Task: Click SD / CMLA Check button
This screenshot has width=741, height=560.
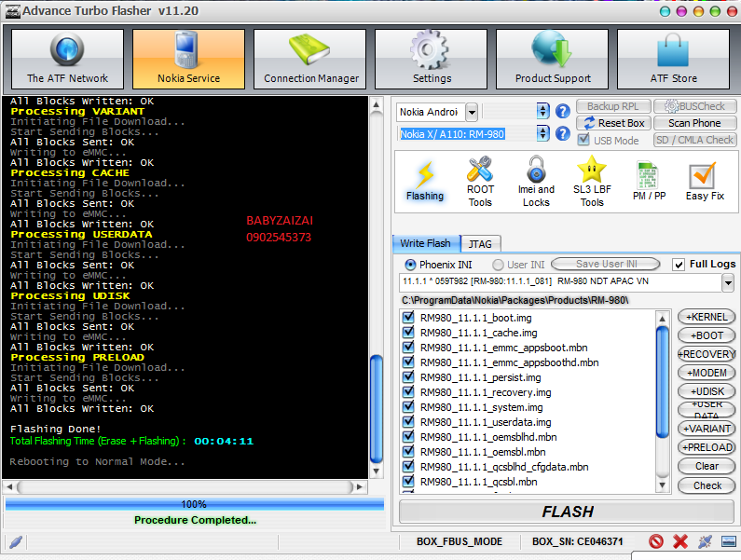Action: pos(694,140)
